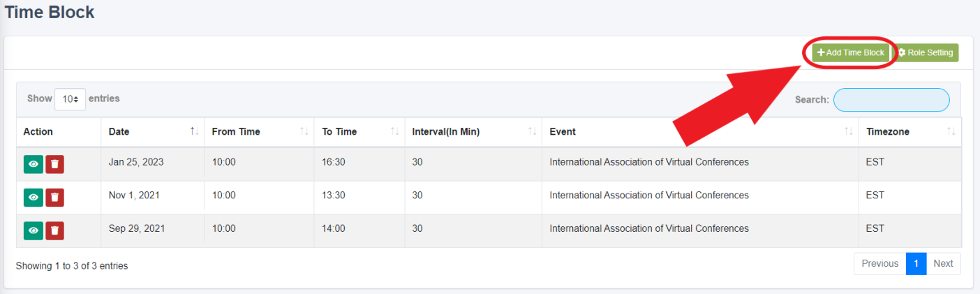Sort by To Time column header
The height and width of the screenshot is (294, 980).
(359, 131)
